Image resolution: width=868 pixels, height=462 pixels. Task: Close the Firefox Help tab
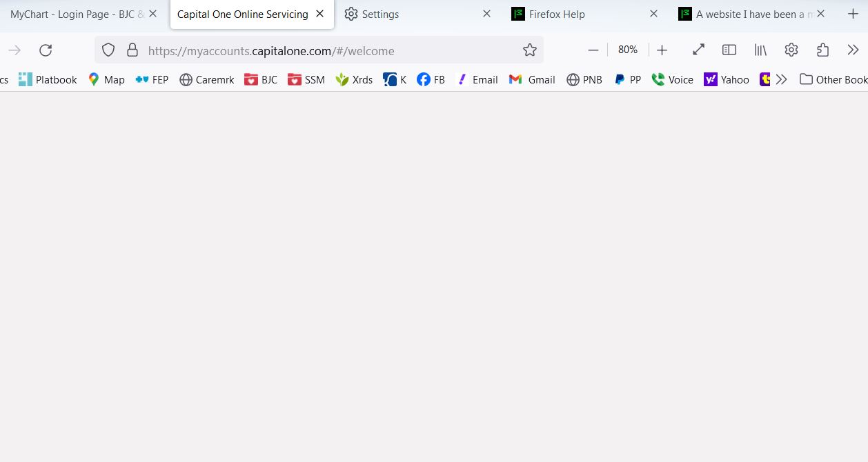653,14
